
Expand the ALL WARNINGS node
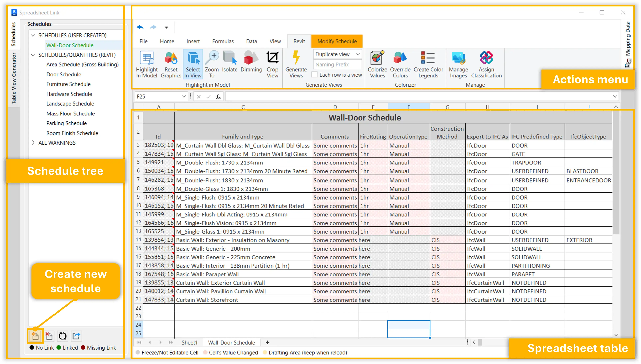(33, 143)
